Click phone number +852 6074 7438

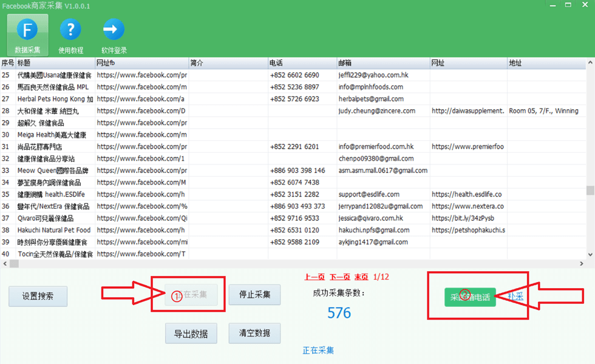[294, 183]
